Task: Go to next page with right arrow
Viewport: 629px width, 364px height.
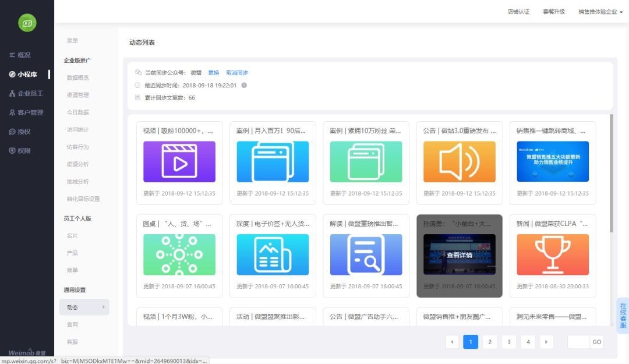Action: 546,342
